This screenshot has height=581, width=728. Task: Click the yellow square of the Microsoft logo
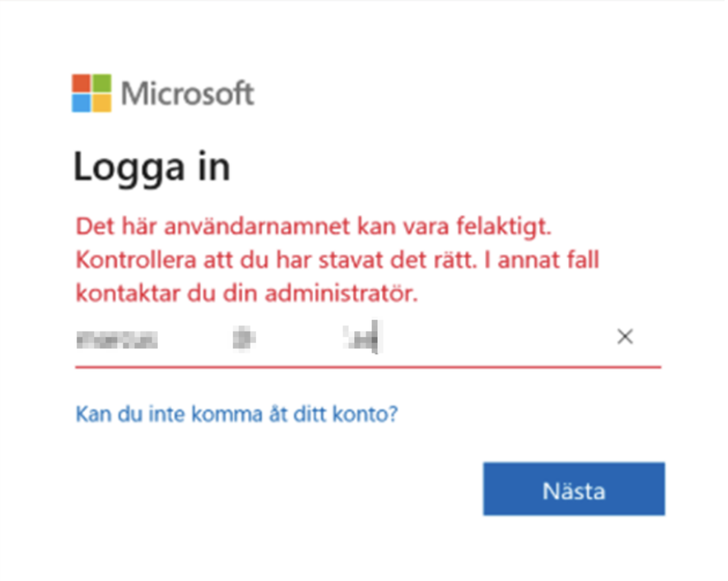coord(102,104)
